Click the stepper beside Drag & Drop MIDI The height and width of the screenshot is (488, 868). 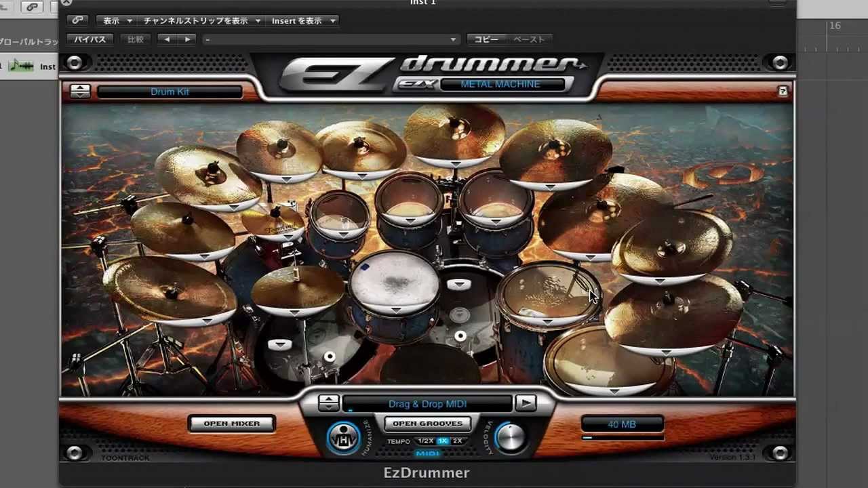pos(328,403)
